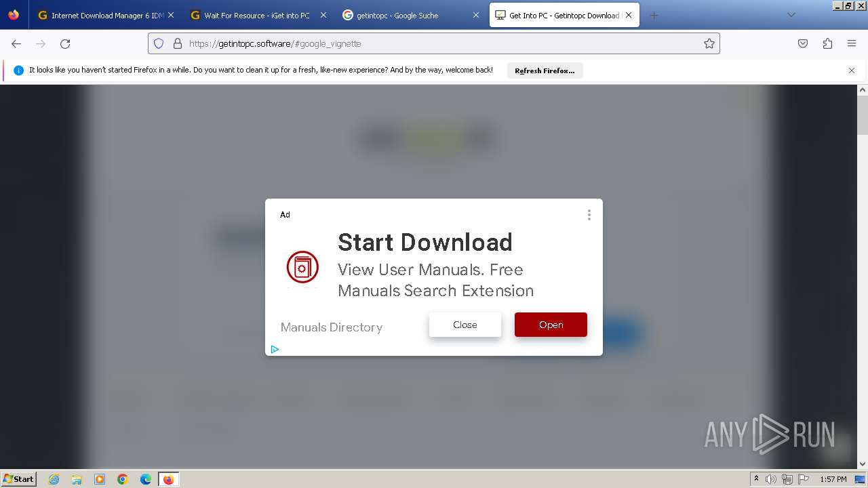This screenshot has height=488, width=868.
Task: Click the Firefox logo icon in the tab bar
Action: [14, 15]
